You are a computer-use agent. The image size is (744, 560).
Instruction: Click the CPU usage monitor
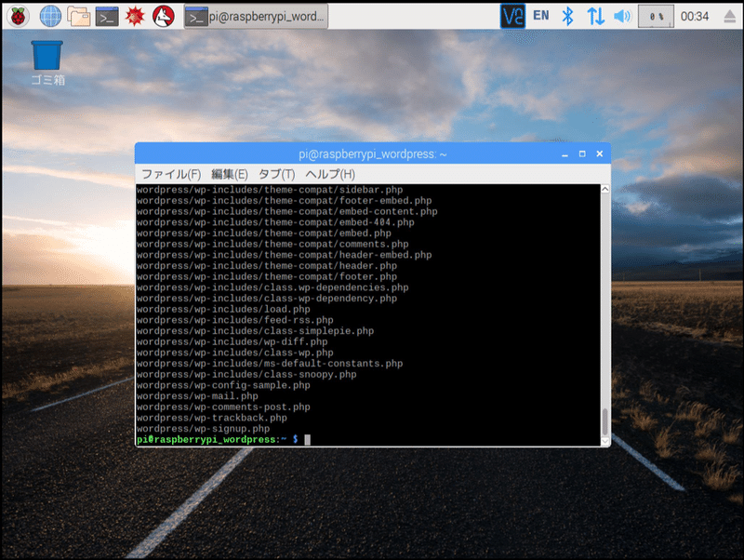coord(656,16)
